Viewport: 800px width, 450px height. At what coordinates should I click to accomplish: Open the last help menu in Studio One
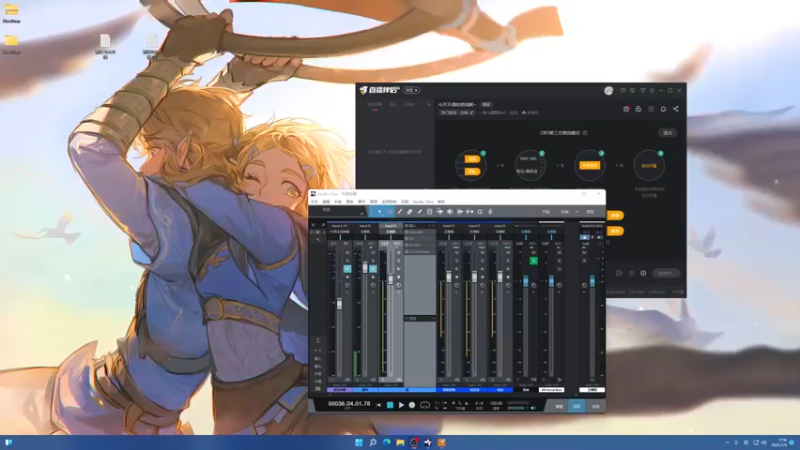coord(441,202)
